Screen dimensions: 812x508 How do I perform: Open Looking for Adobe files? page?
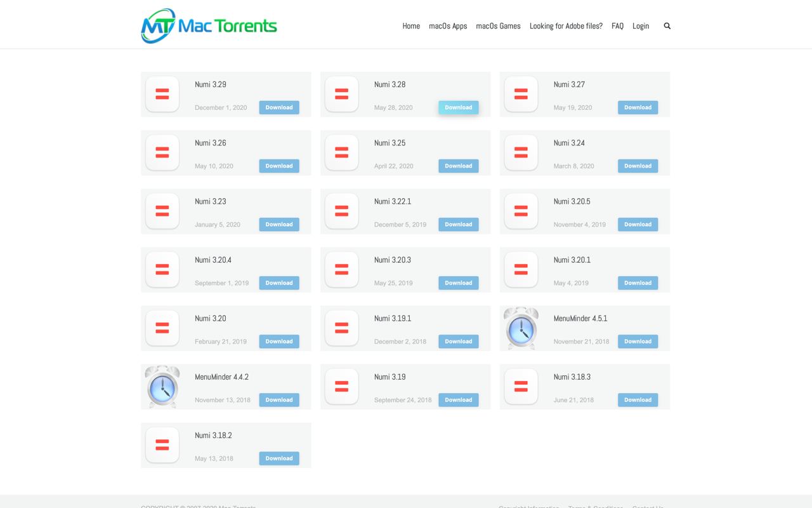tap(566, 26)
